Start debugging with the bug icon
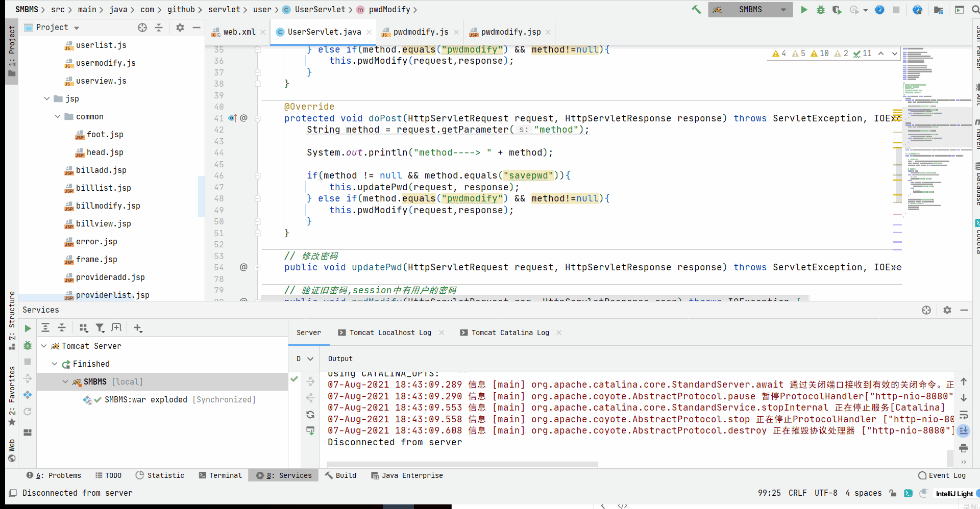 (x=821, y=10)
